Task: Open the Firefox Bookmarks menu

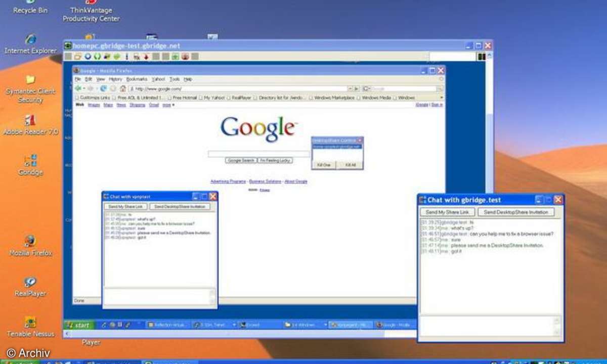Action: pyautogui.click(x=137, y=79)
